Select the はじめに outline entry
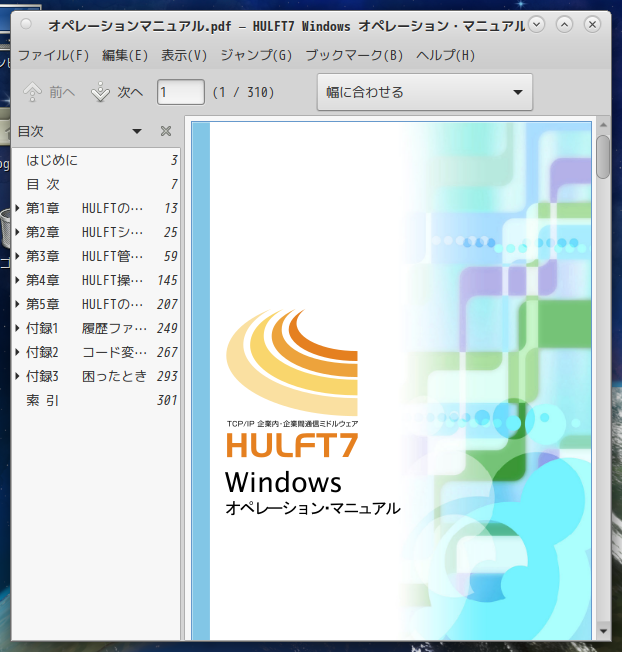The height and width of the screenshot is (652, 622). (x=96, y=160)
